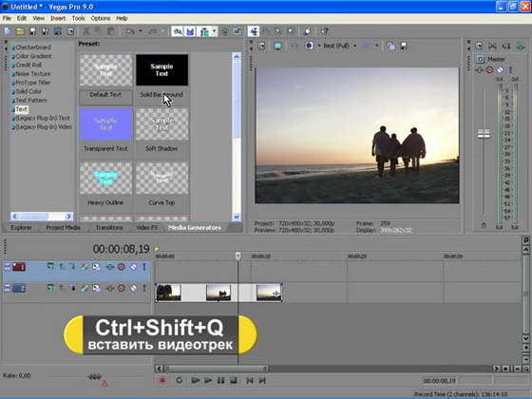
Task: Click the red Record button in transport
Action: 162,380
